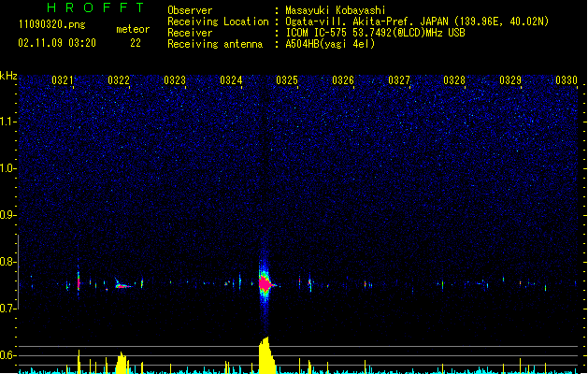Viewport: 588px width, 374px height.
Task: Select the ICOM IC-575 receiver text
Action: 375,33
